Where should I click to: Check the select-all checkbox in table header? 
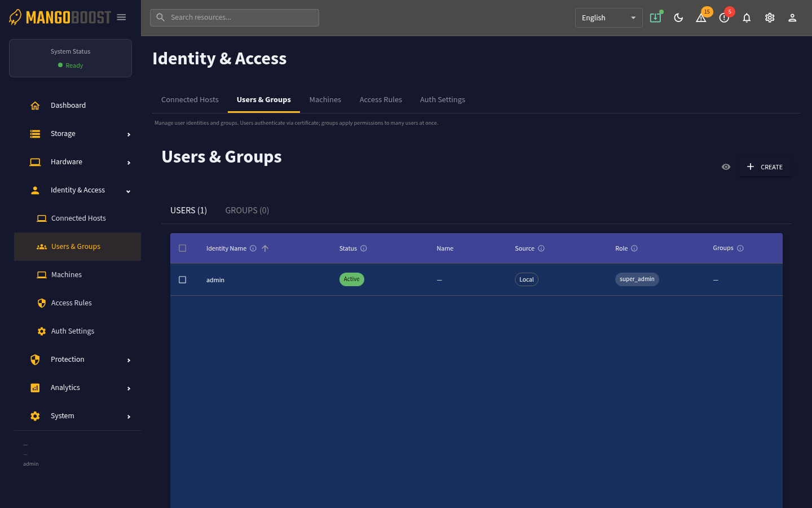click(x=183, y=248)
